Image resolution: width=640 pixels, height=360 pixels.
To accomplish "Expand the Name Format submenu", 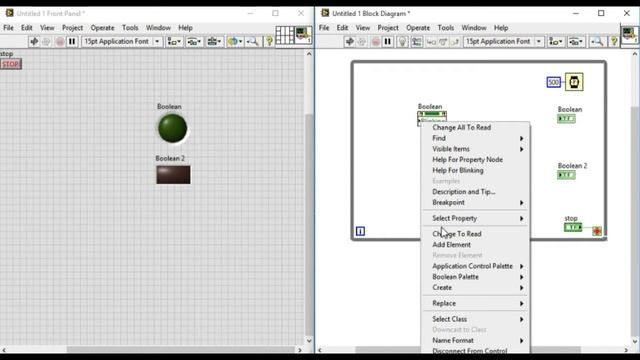I will (x=476, y=340).
